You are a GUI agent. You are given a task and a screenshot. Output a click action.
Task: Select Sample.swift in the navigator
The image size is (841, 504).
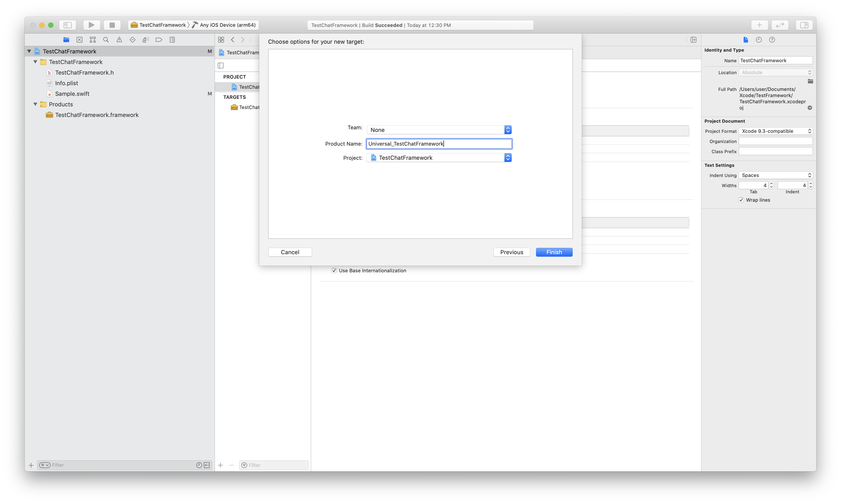[x=72, y=94]
